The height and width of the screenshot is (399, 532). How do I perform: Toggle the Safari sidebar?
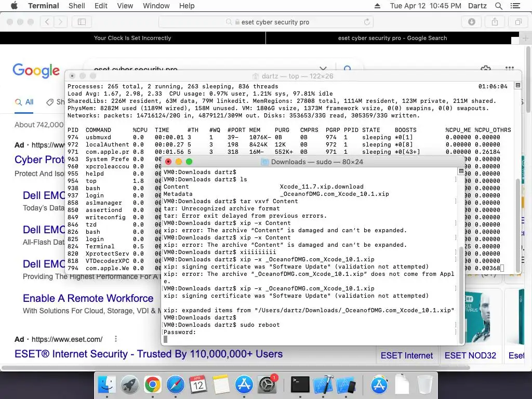click(82, 22)
